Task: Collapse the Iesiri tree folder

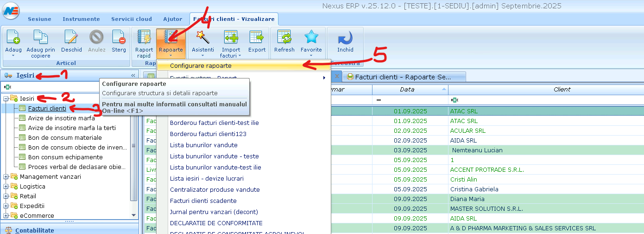Action: (6, 98)
